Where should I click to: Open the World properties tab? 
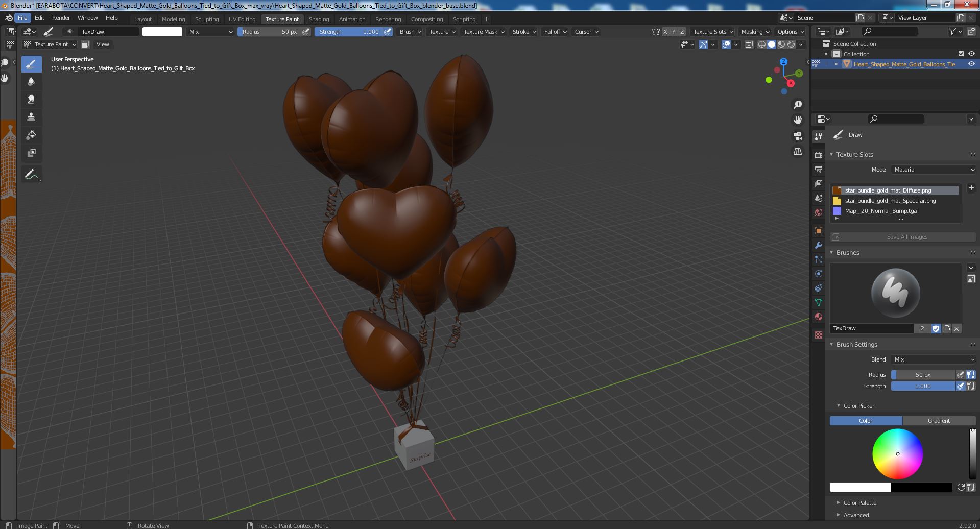(819, 212)
